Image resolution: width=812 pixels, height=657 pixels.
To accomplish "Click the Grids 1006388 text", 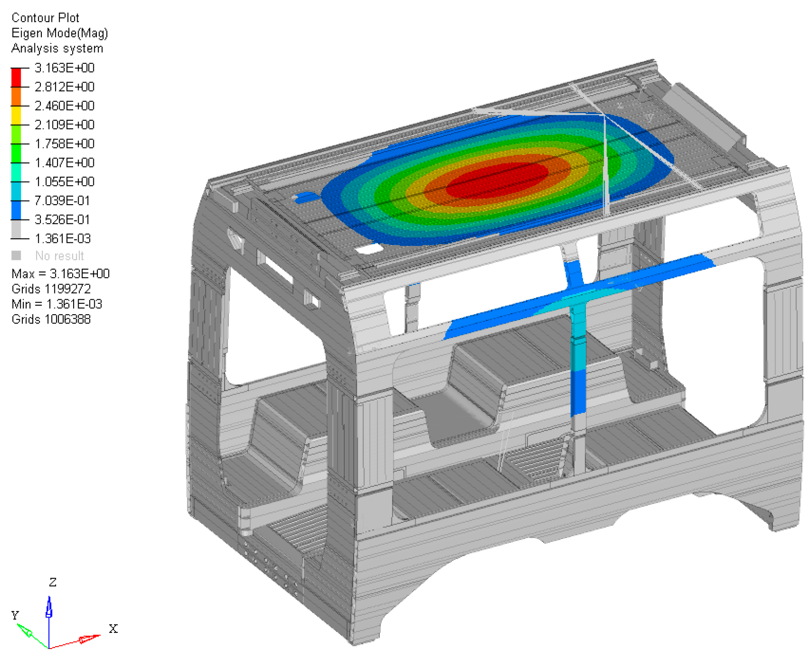I will pyautogui.click(x=51, y=320).
